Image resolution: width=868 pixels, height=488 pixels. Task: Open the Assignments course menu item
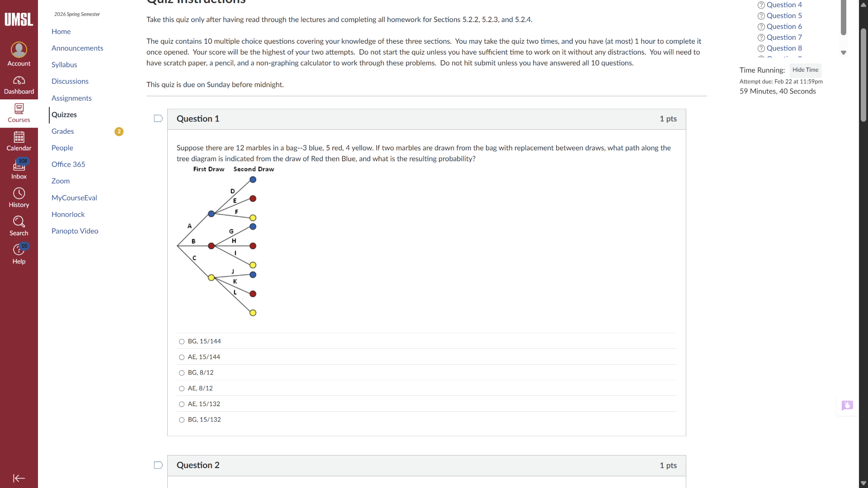pos(71,98)
